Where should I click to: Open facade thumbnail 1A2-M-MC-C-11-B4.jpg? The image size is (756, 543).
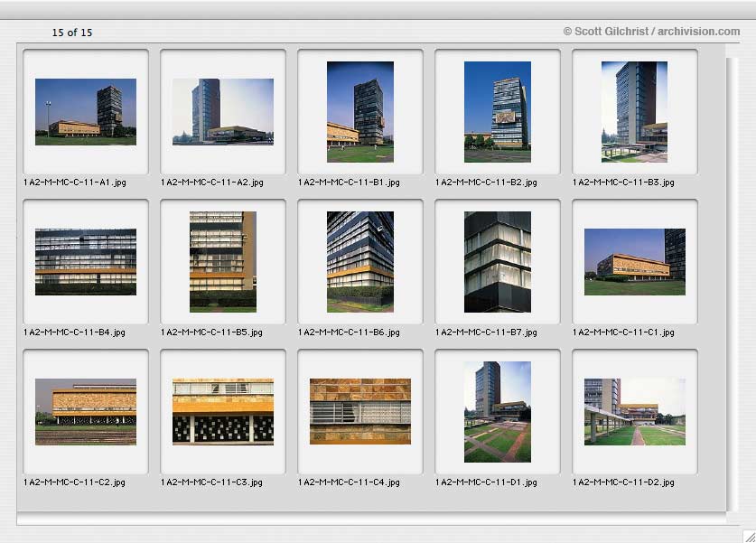[x=86, y=262]
